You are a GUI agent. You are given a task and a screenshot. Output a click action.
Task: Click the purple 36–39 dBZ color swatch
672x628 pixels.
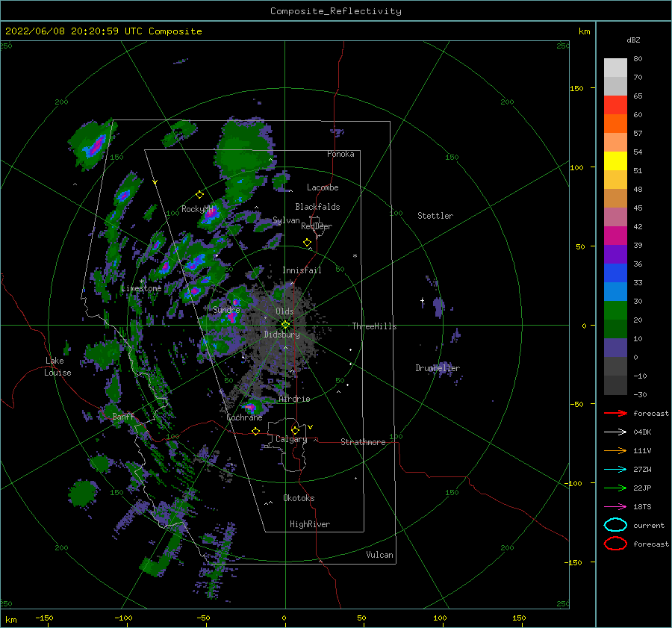tap(615, 255)
